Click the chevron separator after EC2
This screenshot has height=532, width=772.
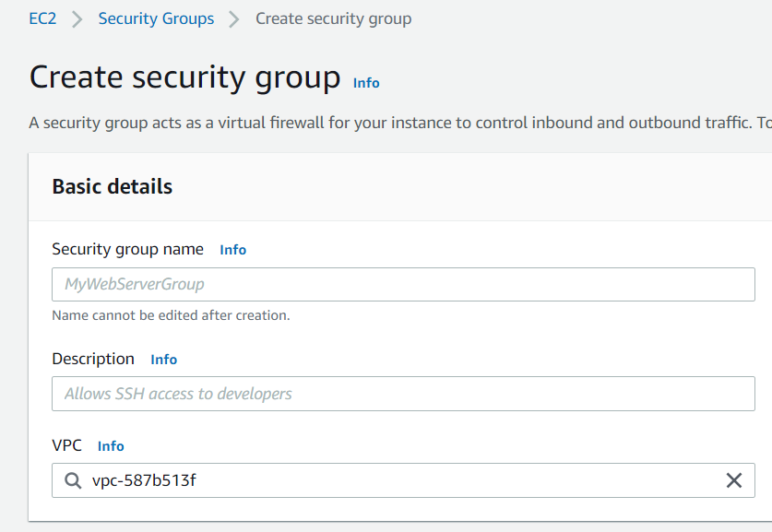[77, 19]
